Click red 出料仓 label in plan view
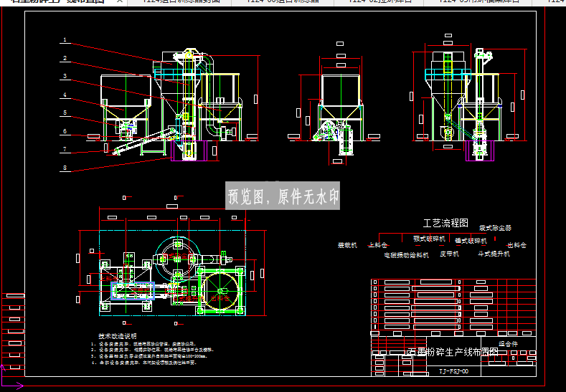 (220, 298)
